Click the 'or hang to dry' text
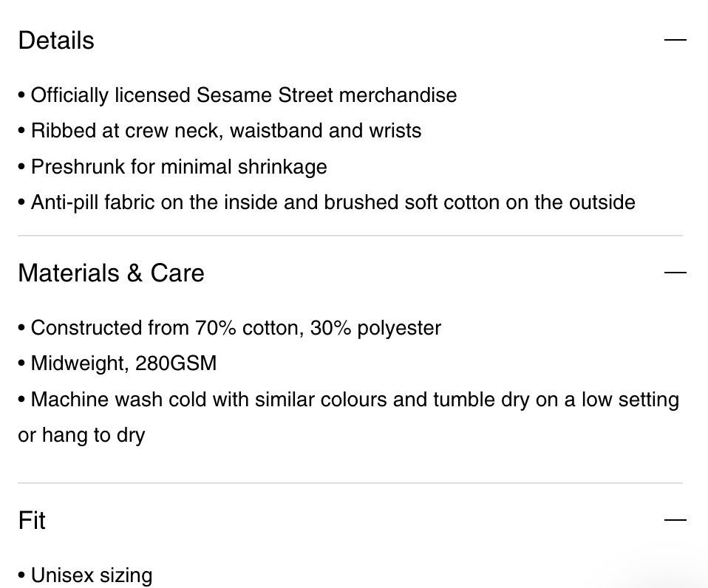The height and width of the screenshot is (588, 708). [81, 435]
